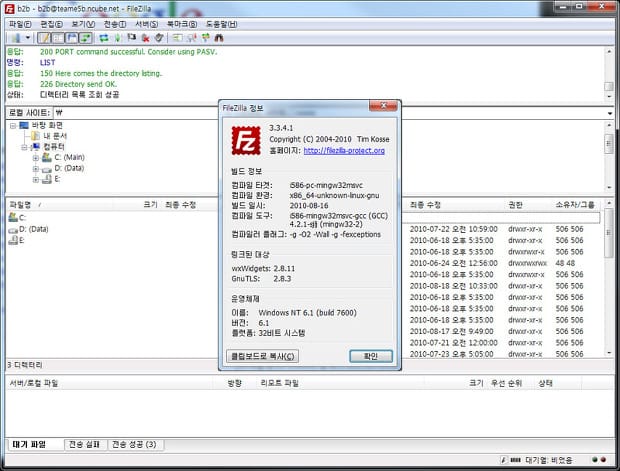Select the 내 문서 folder icon in tree
The width and height of the screenshot is (620, 471).
coord(36,136)
